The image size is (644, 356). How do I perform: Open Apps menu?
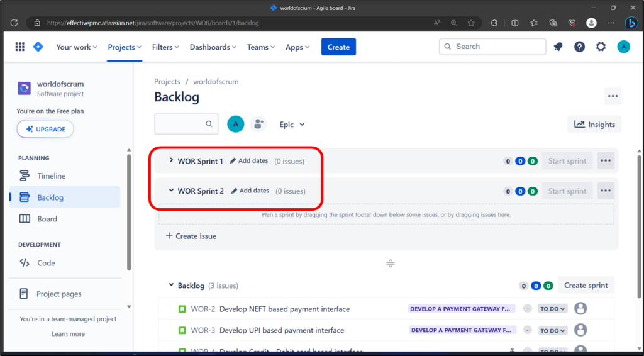(297, 47)
